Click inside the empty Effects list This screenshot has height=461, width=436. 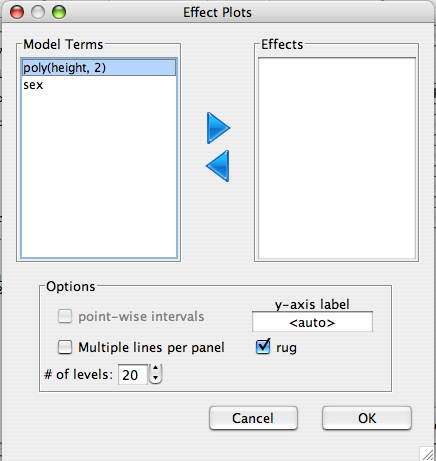[x=337, y=158]
